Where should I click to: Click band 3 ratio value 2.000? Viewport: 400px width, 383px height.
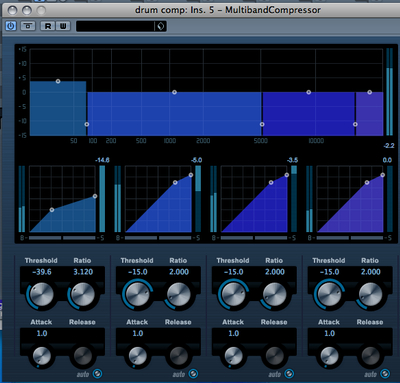click(275, 272)
